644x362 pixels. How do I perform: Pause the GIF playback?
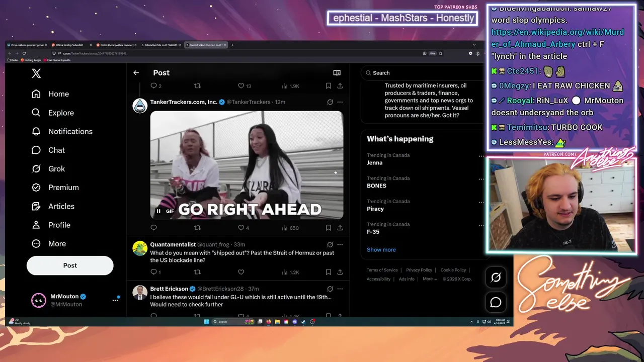[x=158, y=211]
